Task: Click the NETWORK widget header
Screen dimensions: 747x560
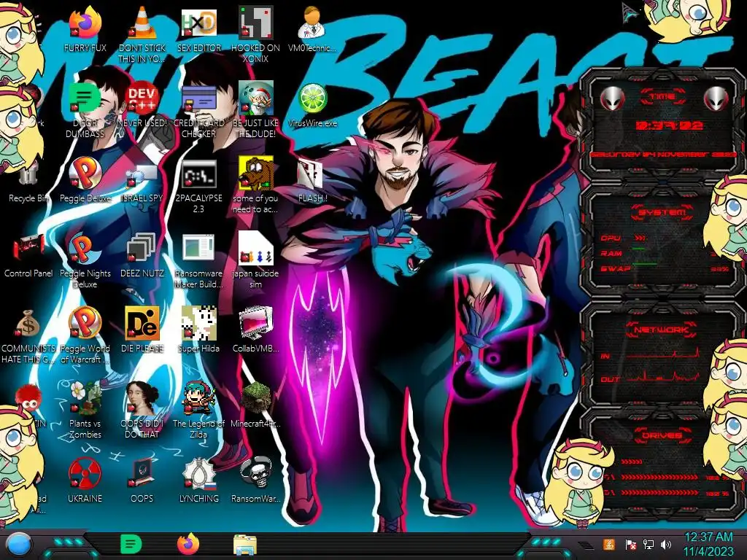Action: (x=662, y=329)
